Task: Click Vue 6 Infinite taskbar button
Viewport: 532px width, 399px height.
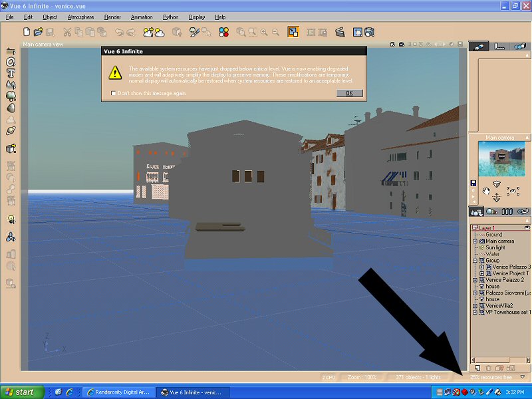Action: point(192,392)
